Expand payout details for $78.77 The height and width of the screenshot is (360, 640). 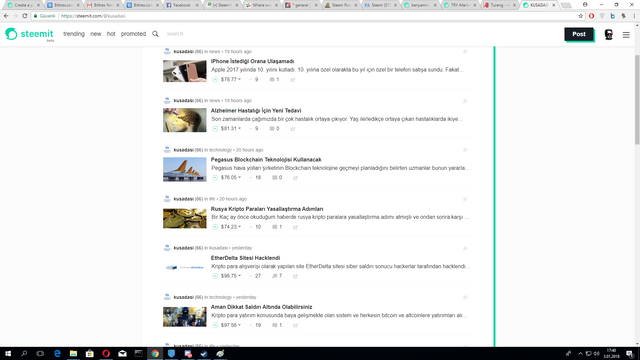click(x=231, y=80)
